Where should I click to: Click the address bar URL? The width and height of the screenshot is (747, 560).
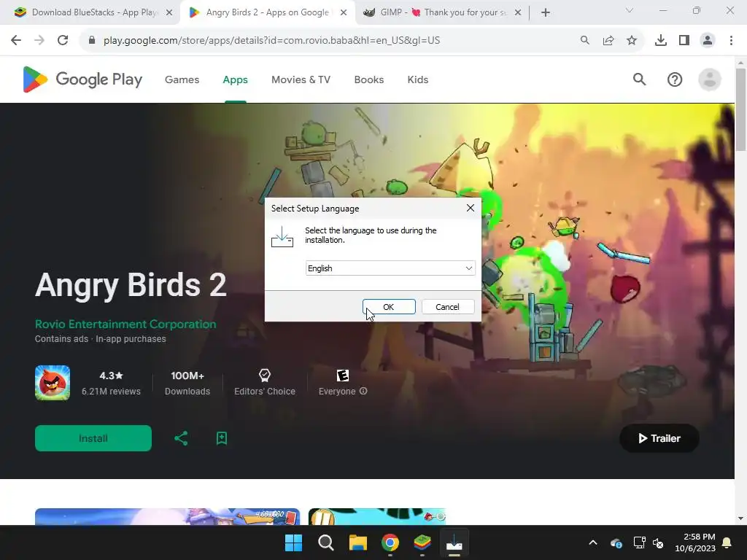(x=271, y=40)
